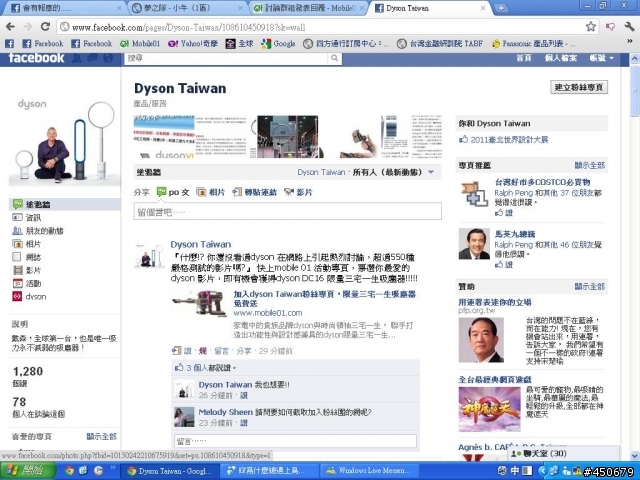Like the 馬英九總統 page

tap(504, 264)
